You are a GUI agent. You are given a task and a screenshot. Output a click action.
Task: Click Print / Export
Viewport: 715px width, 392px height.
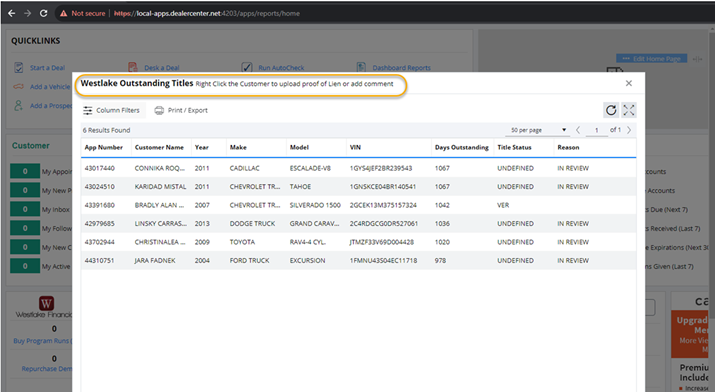(181, 110)
